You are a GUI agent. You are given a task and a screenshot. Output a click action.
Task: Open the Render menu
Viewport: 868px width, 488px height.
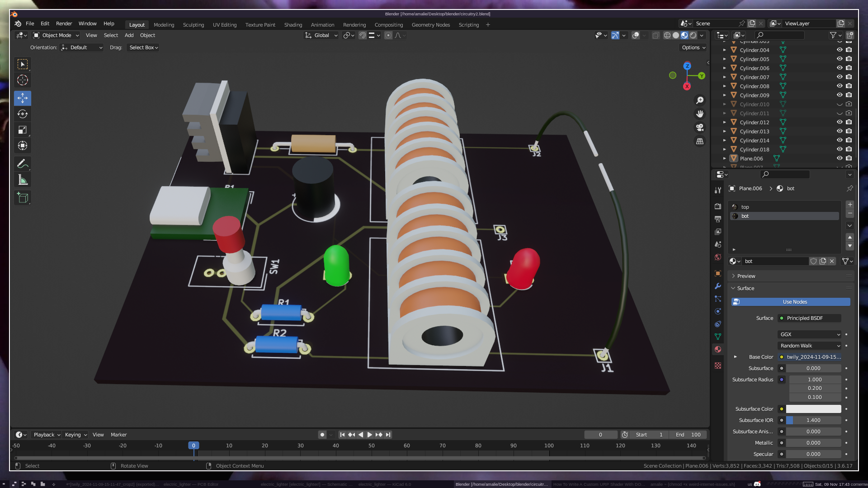(64, 23)
